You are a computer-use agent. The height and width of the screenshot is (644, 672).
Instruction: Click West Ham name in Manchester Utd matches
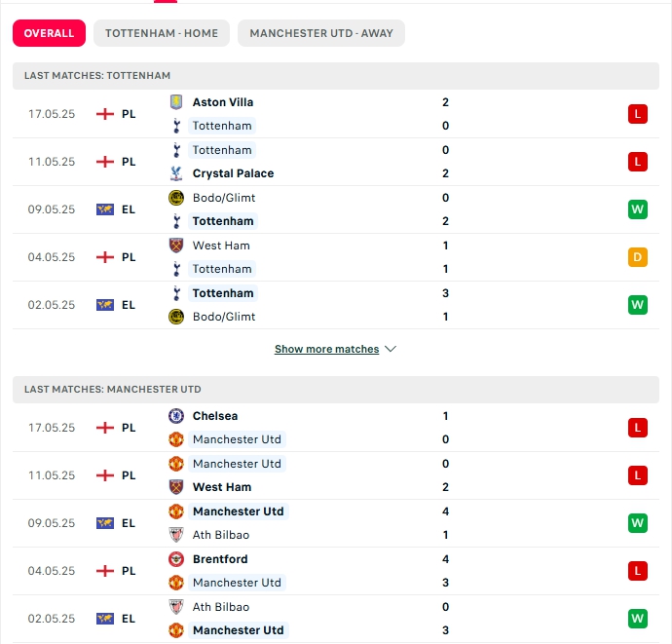(222, 487)
